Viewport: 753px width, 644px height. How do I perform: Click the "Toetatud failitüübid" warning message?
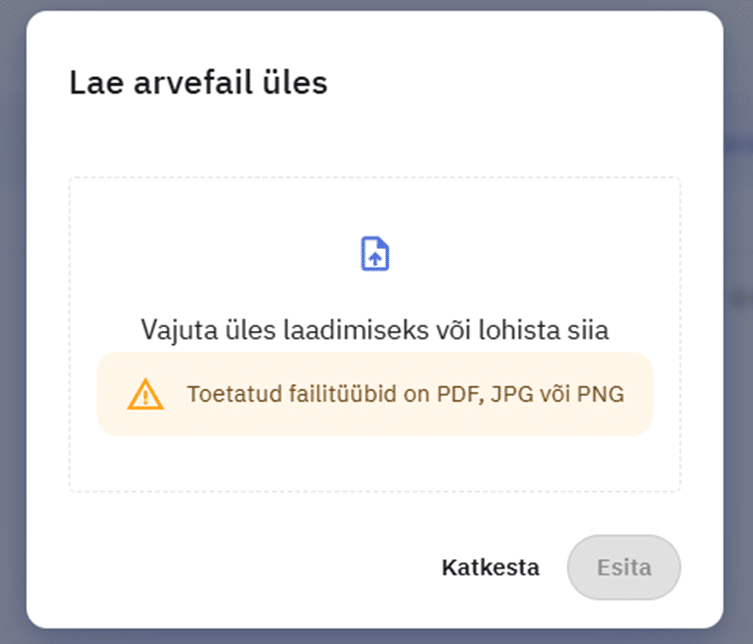(x=405, y=394)
